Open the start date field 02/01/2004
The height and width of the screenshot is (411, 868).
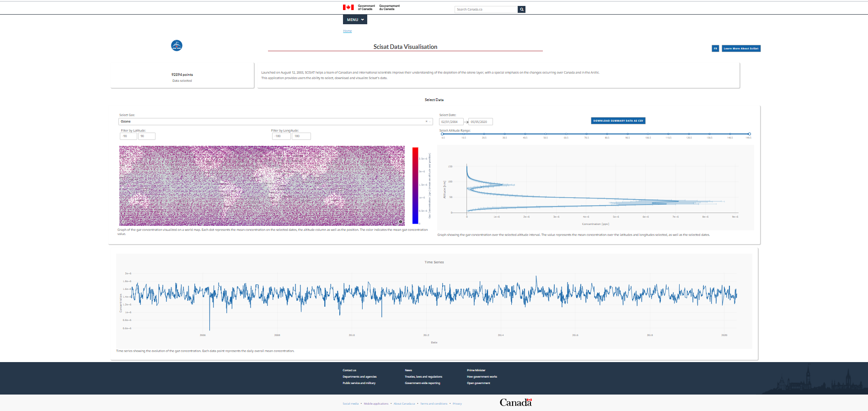point(451,122)
